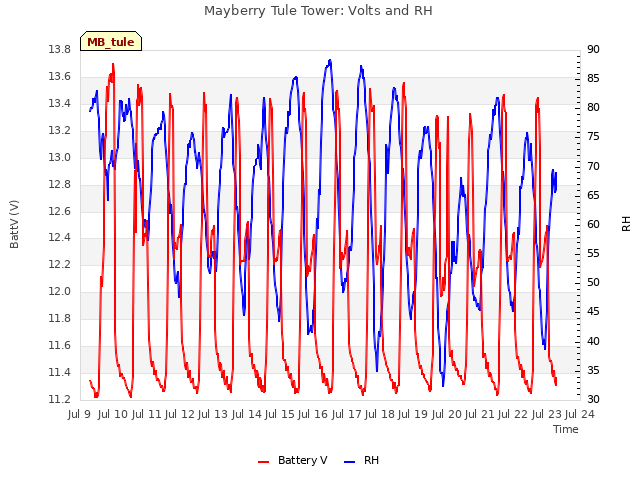Click the 13.4 left axis value
This screenshot has width=640, height=480.
click(x=59, y=103)
